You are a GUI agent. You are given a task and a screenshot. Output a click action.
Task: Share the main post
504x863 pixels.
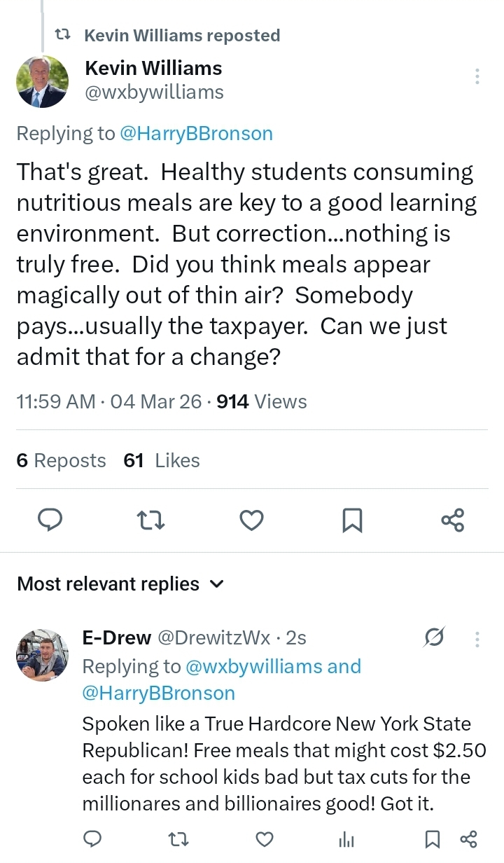[x=453, y=520]
